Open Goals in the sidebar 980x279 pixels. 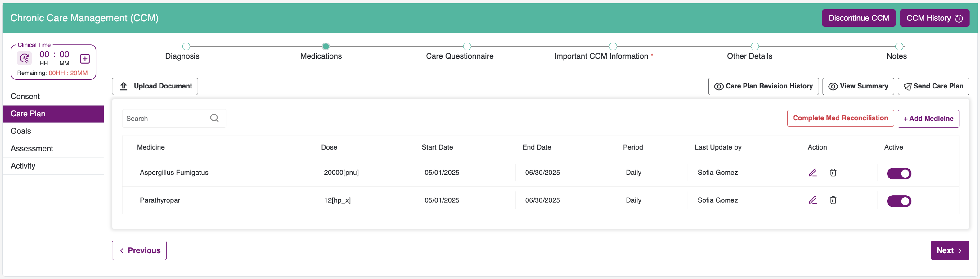[53, 131]
